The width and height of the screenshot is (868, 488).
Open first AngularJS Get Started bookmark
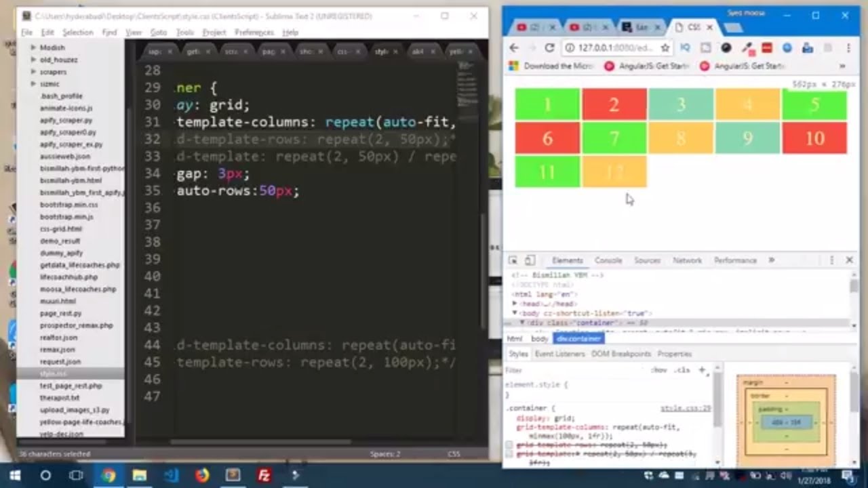647,66
